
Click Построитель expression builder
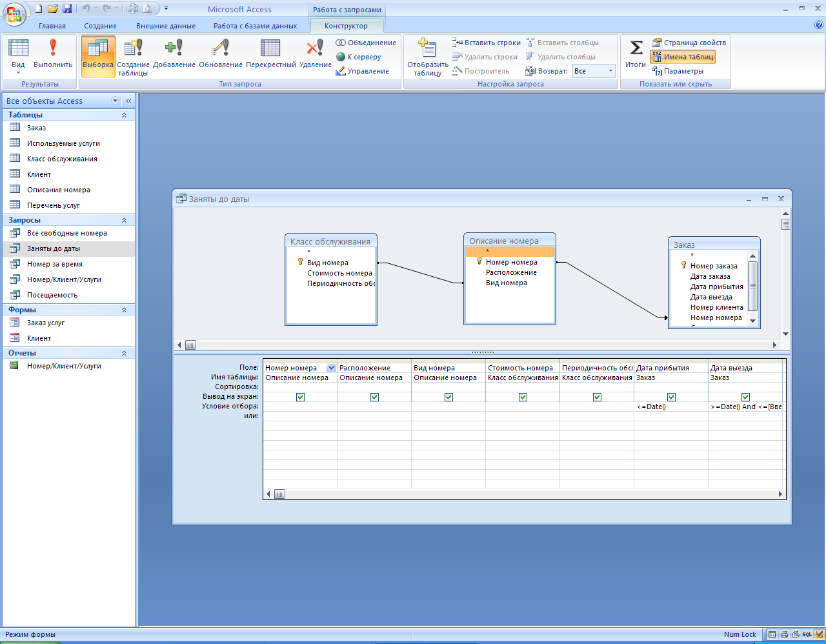481,71
